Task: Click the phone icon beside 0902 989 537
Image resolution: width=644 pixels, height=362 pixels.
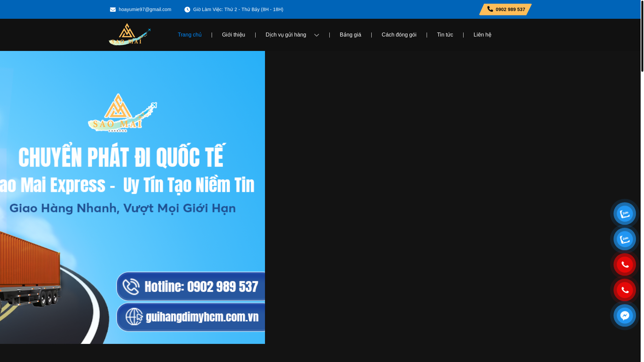Action: 490,9
